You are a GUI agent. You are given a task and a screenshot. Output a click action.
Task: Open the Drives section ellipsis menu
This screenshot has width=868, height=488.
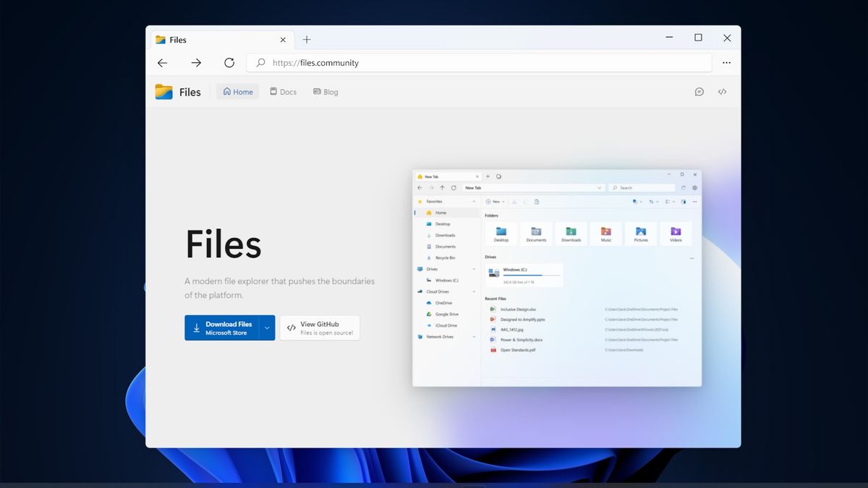[692, 258]
